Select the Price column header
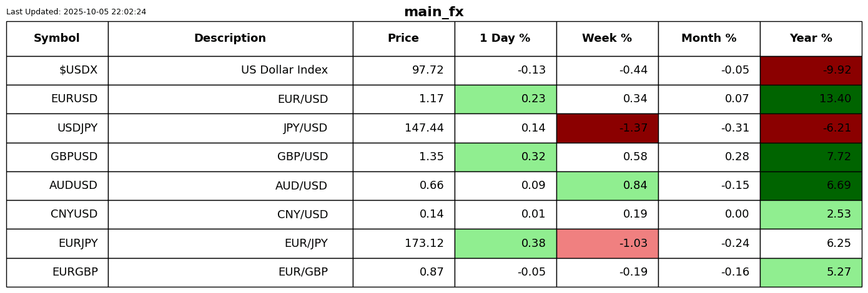Image resolution: width=868 pixels, height=293 pixels. click(x=403, y=39)
